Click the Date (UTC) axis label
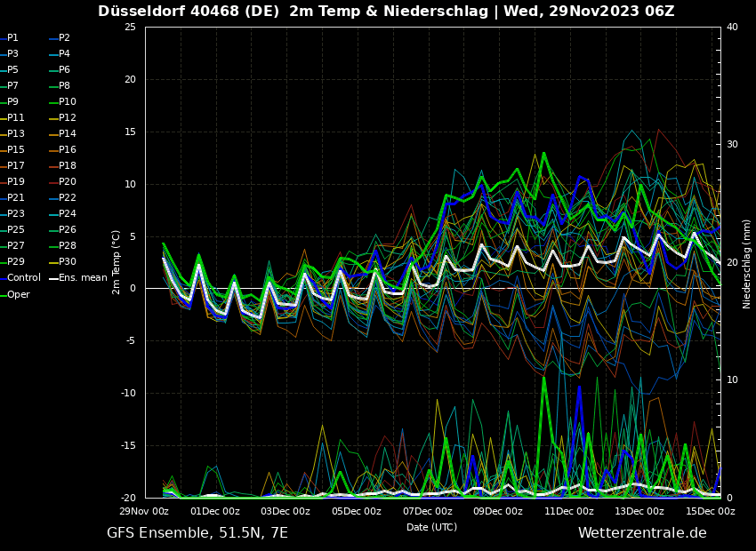Image resolution: width=756 pixels, height=551 pixels. (431, 527)
